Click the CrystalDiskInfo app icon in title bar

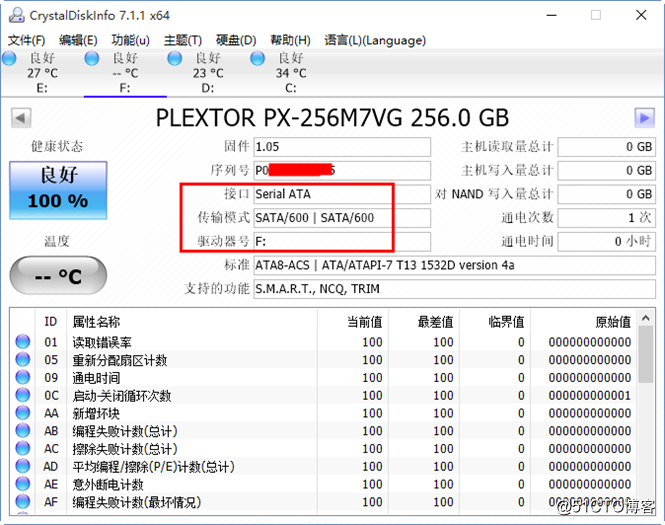[x=17, y=15]
